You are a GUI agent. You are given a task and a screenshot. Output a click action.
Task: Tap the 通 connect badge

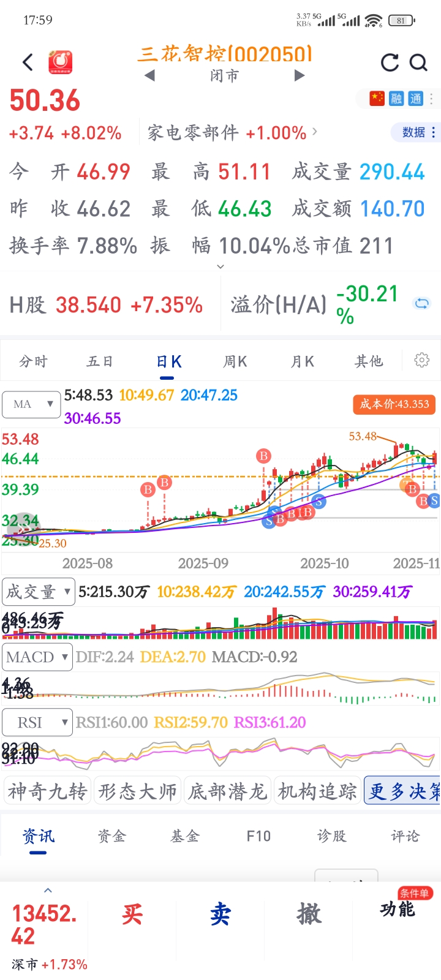coord(416,98)
